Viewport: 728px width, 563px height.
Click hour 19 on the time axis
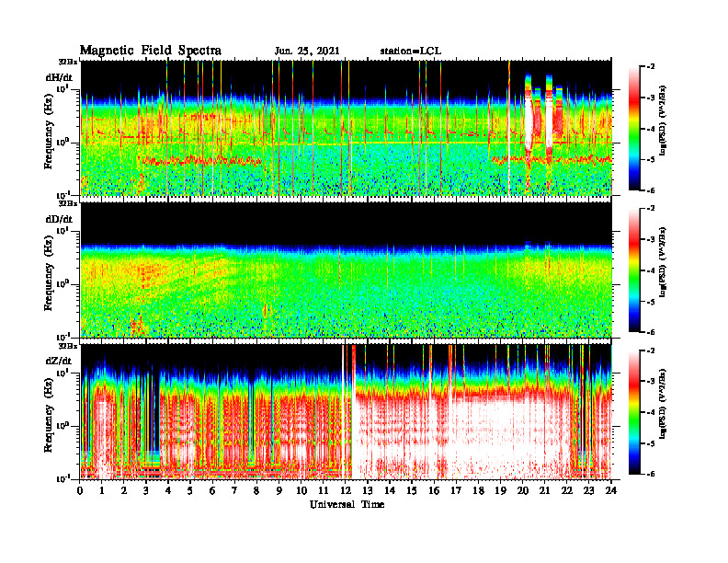point(500,491)
